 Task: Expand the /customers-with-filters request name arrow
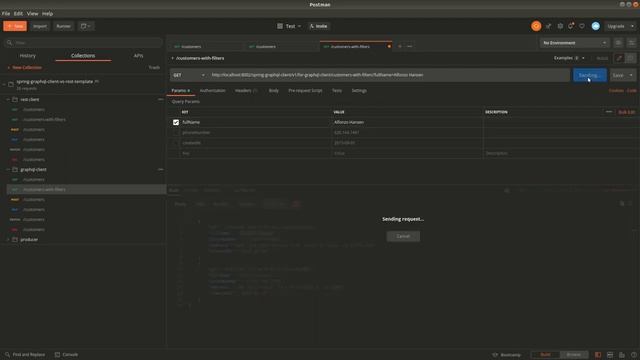point(172,58)
